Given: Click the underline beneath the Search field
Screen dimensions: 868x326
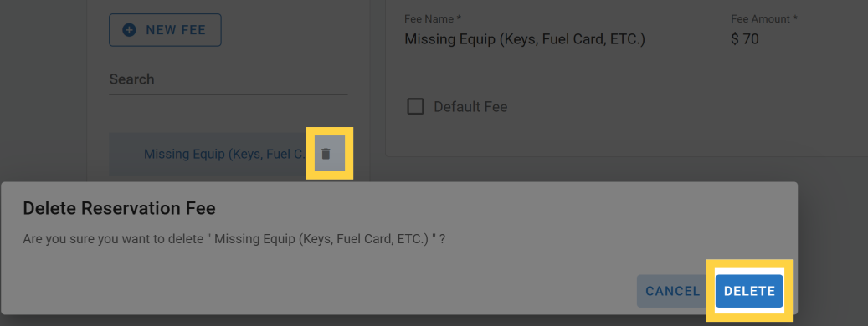Looking at the screenshot, I should [x=228, y=94].
